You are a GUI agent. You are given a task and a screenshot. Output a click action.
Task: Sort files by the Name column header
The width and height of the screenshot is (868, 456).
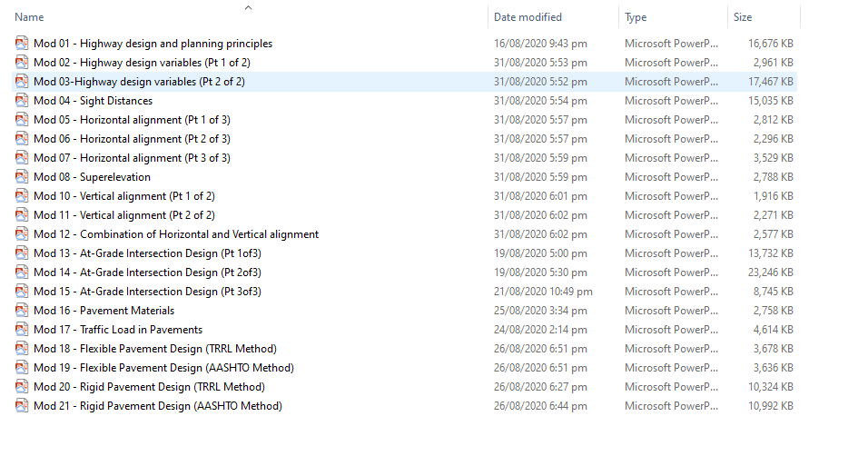point(29,17)
